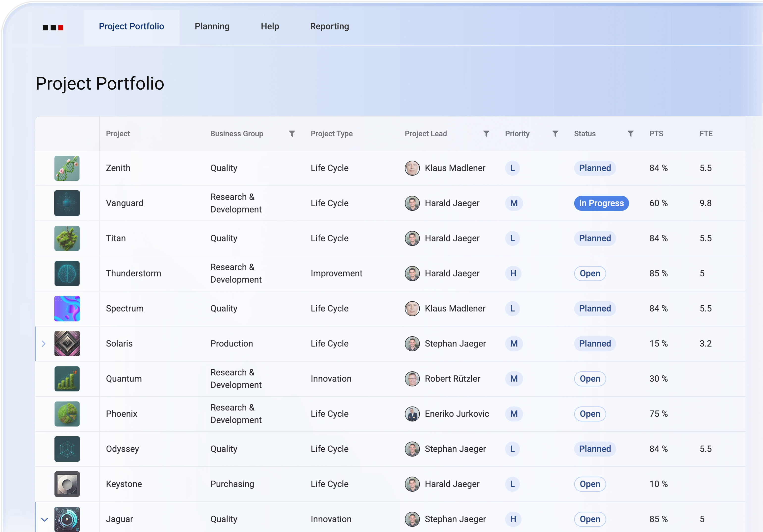Click the H priority badge for Thunderstorm
The height and width of the screenshot is (532, 763).
coord(513,273)
